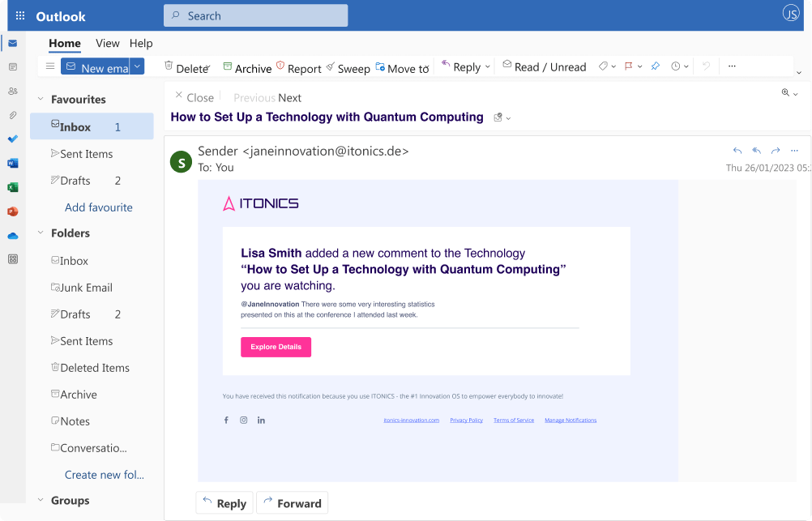Click reply arrow icon in message header

(737, 151)
